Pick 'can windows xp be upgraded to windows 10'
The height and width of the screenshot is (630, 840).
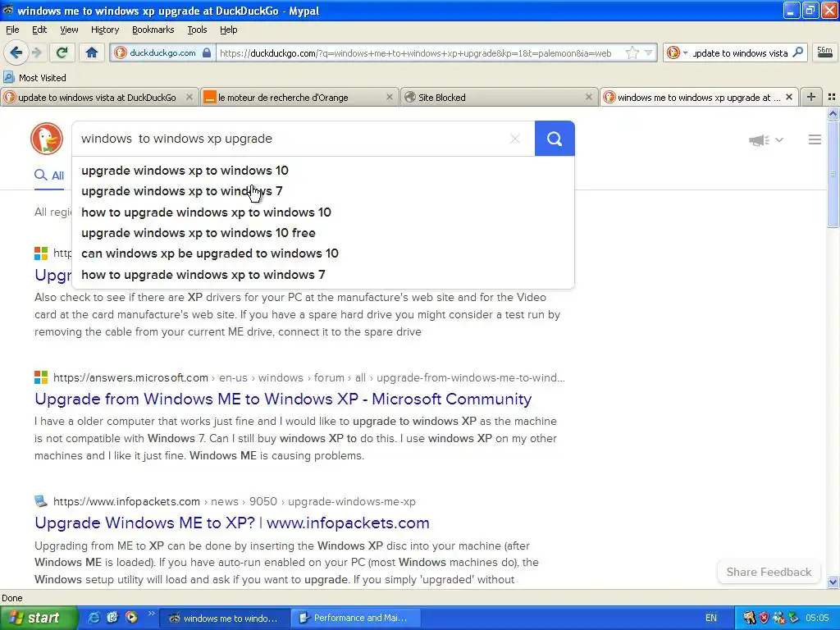pos(323,253)
